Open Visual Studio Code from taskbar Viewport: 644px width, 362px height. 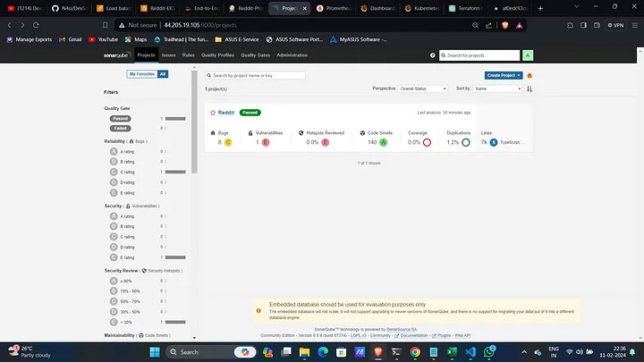point(470,352)
